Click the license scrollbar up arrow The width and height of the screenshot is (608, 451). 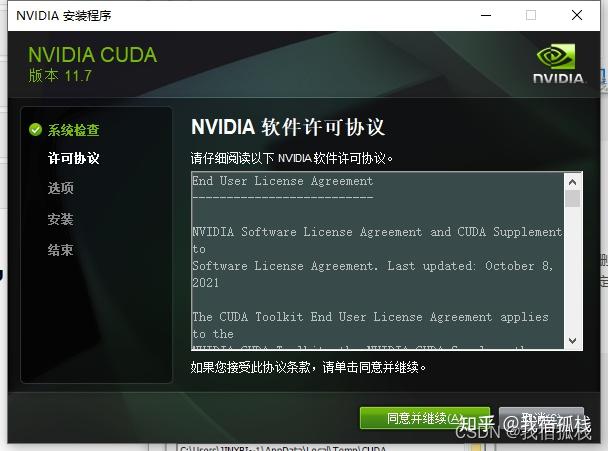(x=572, y=181)
